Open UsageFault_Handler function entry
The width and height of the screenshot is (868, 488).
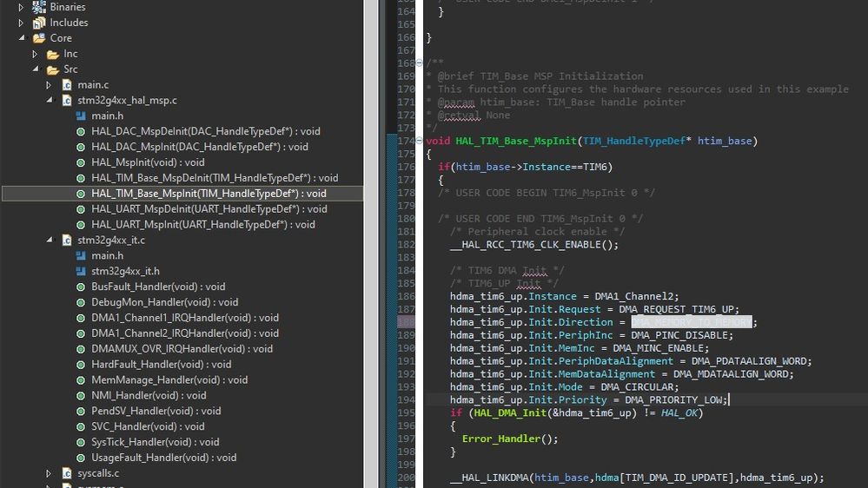pyautogui.click(x=164, y=458)
